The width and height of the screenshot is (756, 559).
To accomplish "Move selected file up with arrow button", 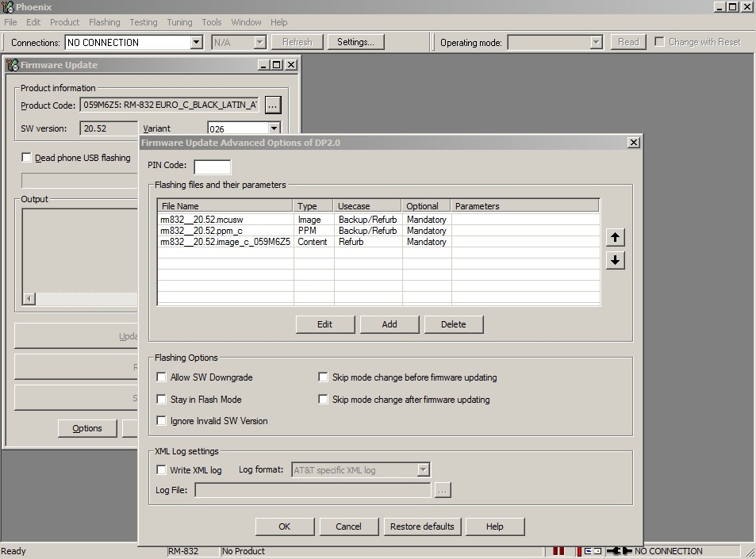I will tap(615, 237).
